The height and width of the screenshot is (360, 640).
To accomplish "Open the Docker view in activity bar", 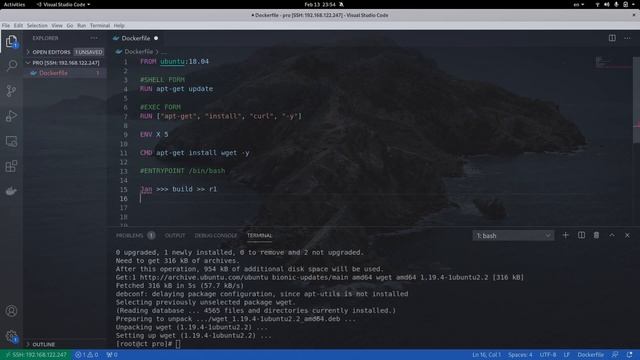I will (x=11, y=191).
